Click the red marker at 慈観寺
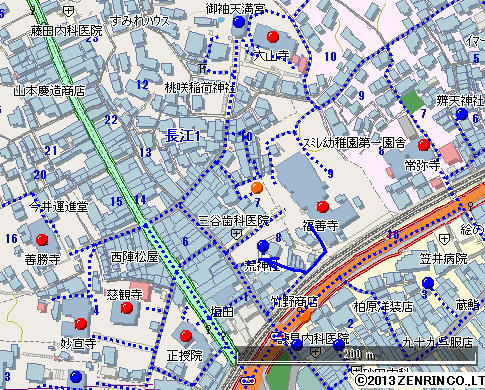 [127, 308]
